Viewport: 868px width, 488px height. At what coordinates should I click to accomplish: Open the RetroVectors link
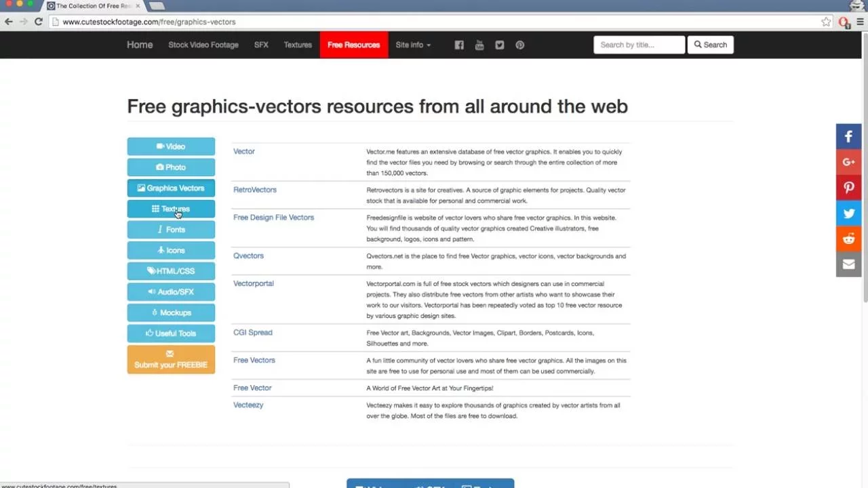click(x=255, y=190)
